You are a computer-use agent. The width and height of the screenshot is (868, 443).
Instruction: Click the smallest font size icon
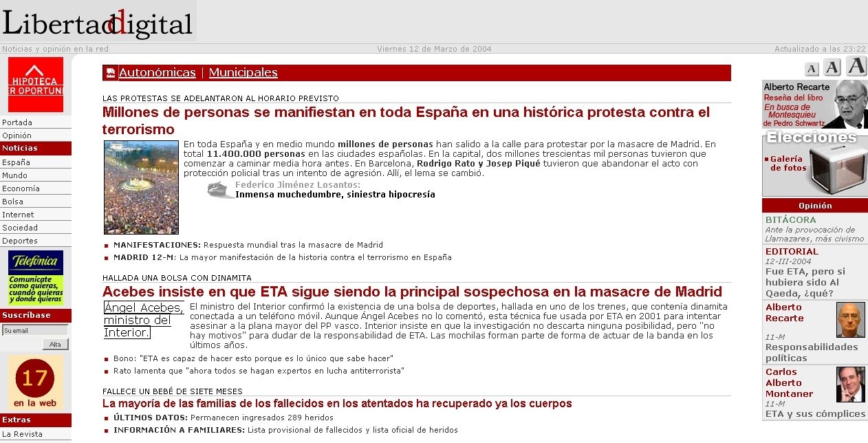pyautogui.click(x=812, y=69)
